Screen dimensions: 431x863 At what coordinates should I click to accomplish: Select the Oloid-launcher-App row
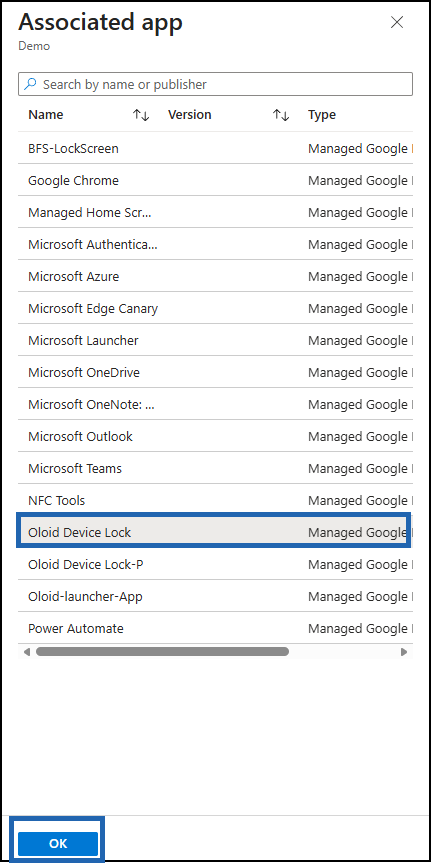pyautogui.click(x=215, y=597)
